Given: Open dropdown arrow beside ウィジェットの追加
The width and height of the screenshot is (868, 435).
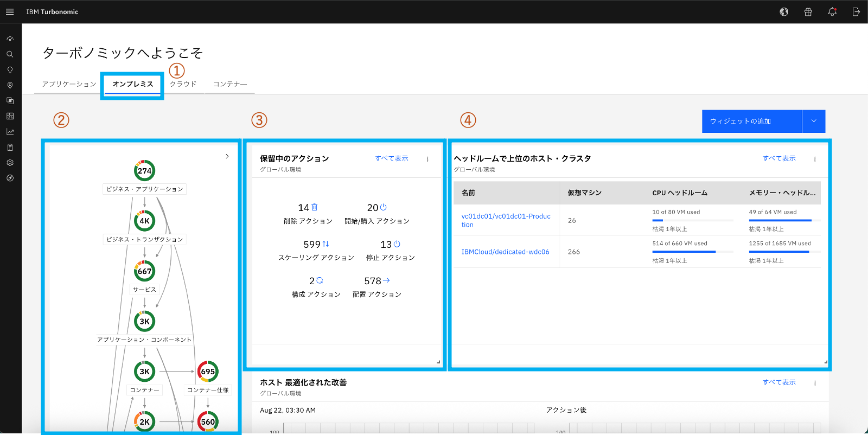Looking at the screenshot, I should 814,121.
